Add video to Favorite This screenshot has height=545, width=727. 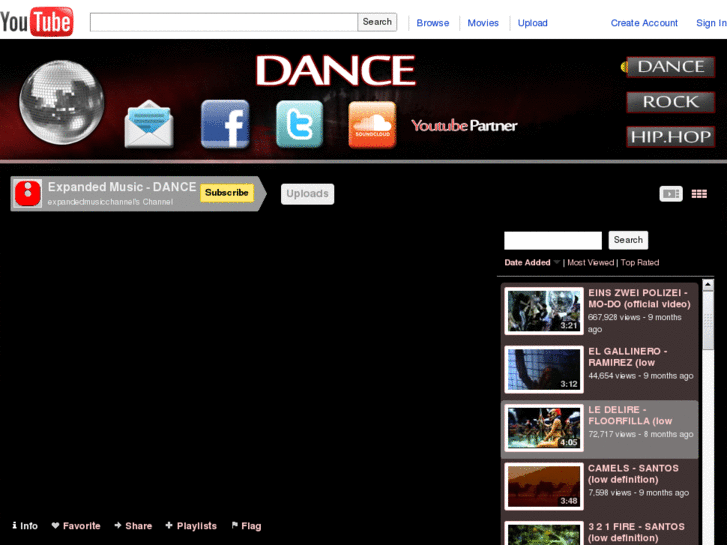[76, 526]
